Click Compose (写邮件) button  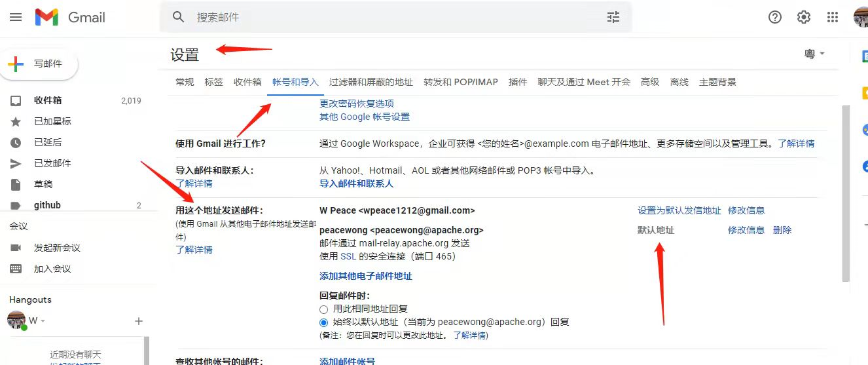[x=39, y=64]
